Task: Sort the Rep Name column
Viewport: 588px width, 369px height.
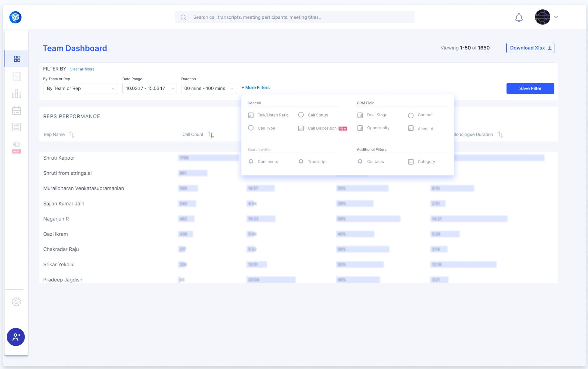Action: click(72, 135)
